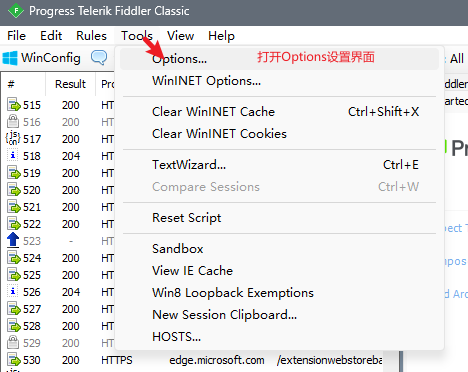Screen dimensions: 468x372
Task: Click session 525 response icon
Action: tap(14, 274)
